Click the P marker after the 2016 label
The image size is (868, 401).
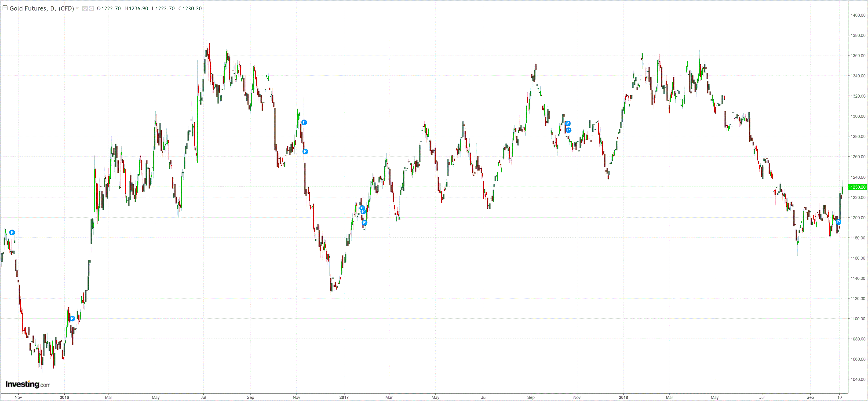tap(72, 318)
